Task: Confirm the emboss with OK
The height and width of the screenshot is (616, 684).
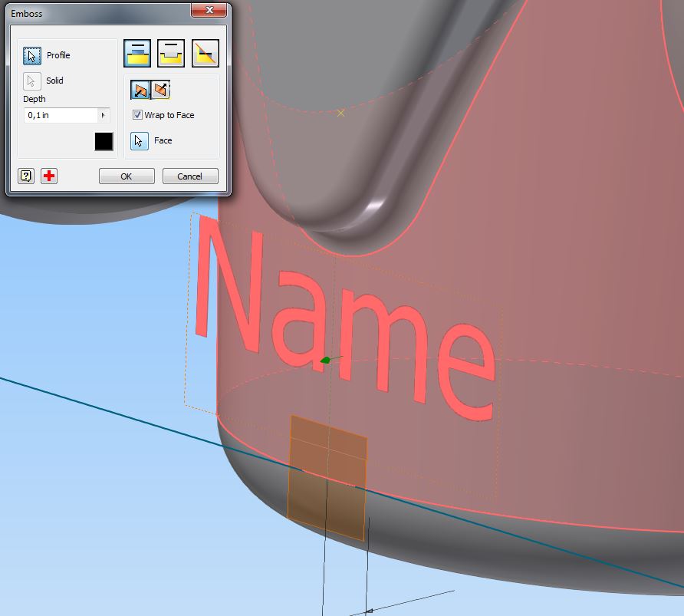Action: pos(126,176)
